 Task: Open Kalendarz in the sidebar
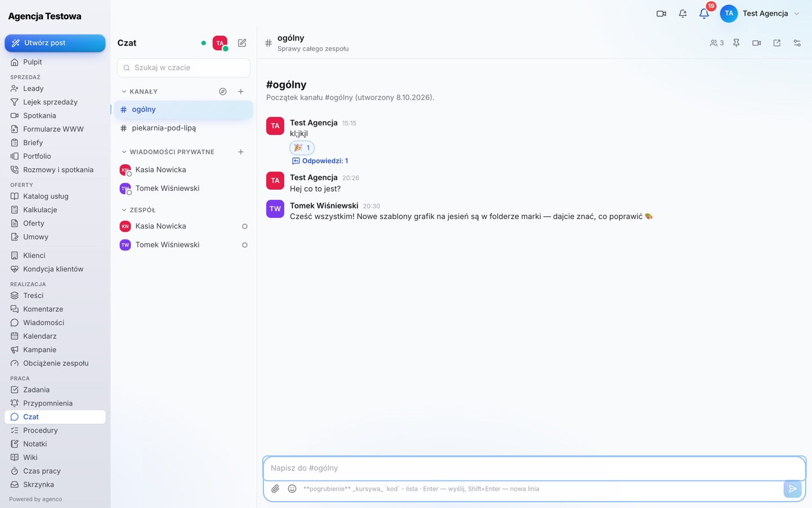tap(55, 336)
